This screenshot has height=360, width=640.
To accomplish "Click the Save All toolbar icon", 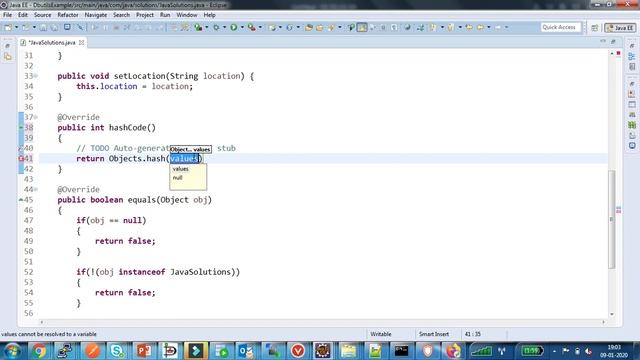I will 54,27.
